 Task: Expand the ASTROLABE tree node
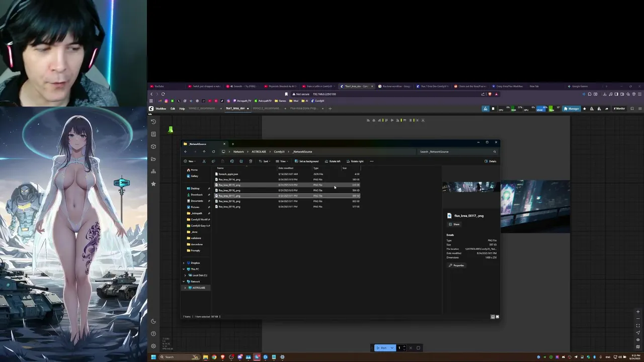point(186,288)
